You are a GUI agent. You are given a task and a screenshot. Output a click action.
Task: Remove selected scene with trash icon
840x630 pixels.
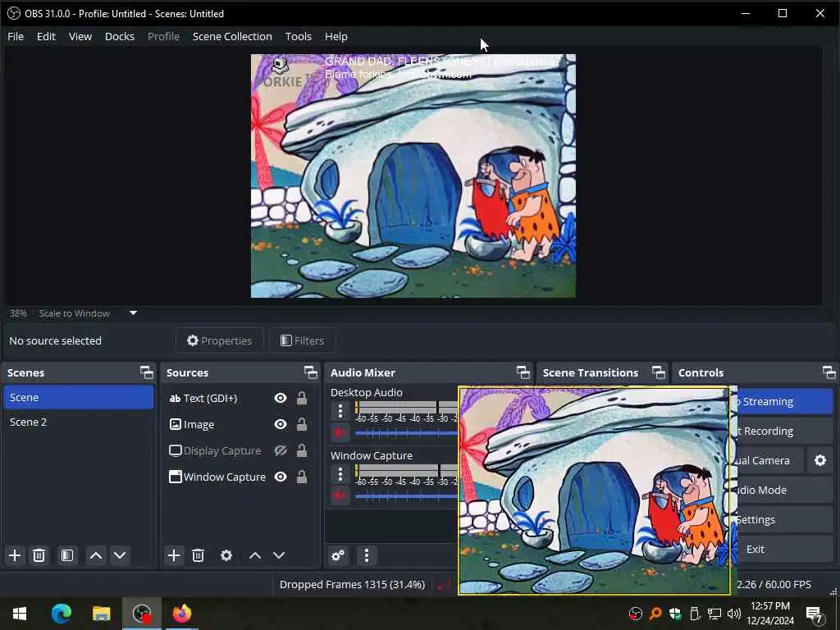pos(39,555)
